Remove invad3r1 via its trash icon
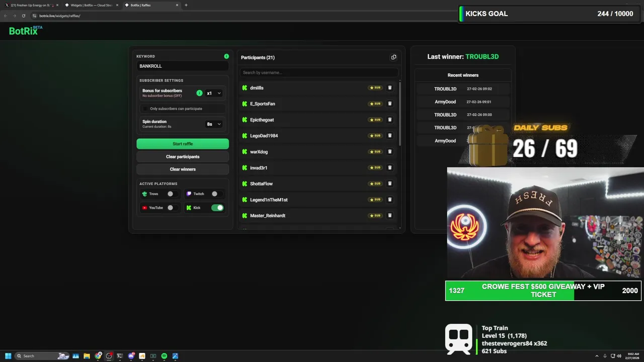The width and height of the screenshot is (644, 362). pyautogui.click(x=389, y=167)
